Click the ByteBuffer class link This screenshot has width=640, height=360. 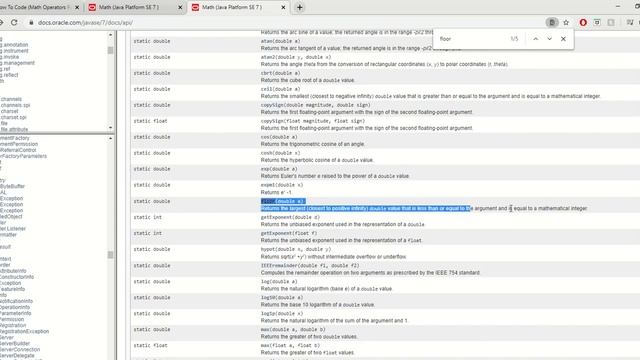click(x=13, y=186)
